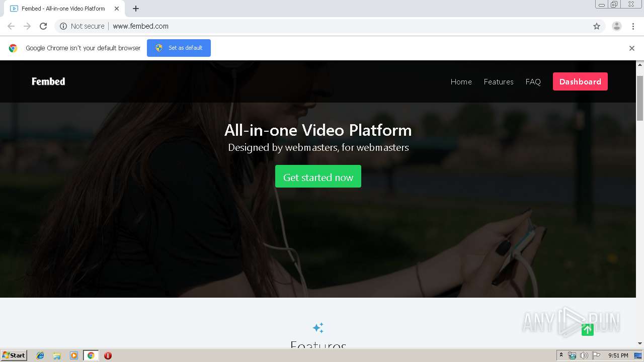Bookmark this page with the star icon

click(597, 26)
